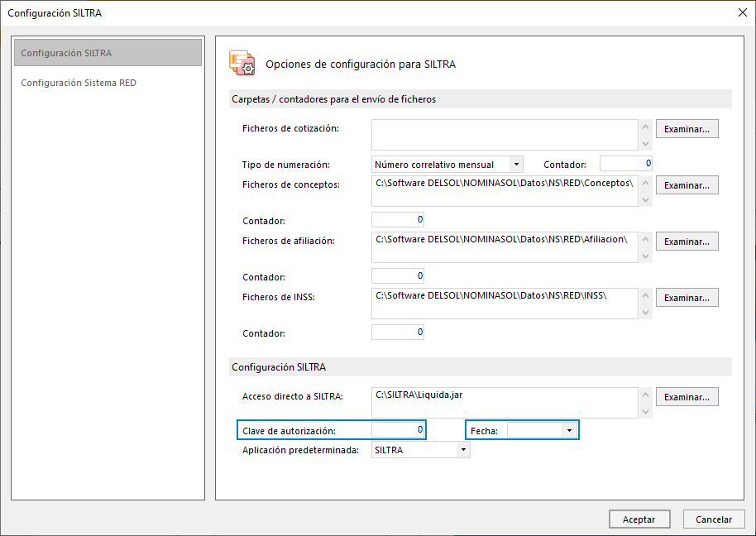Browse folder for Ficheros de afiliación

pyautogui.click(x=687, y=242)
